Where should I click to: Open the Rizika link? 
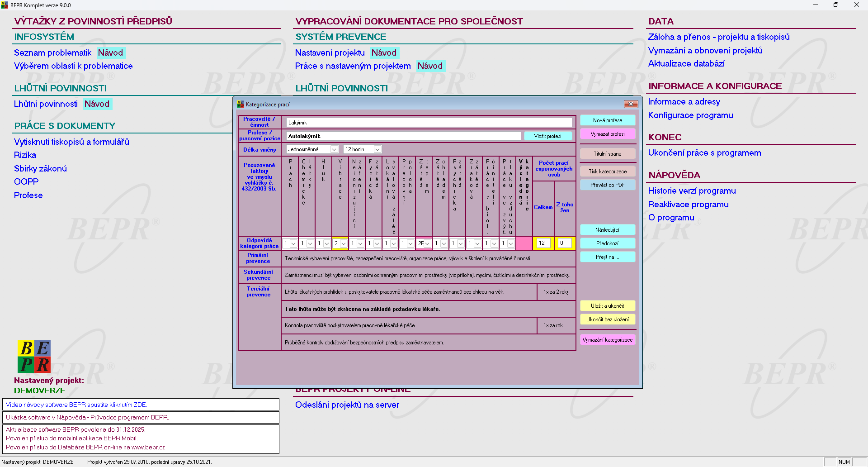coord(25,155)
